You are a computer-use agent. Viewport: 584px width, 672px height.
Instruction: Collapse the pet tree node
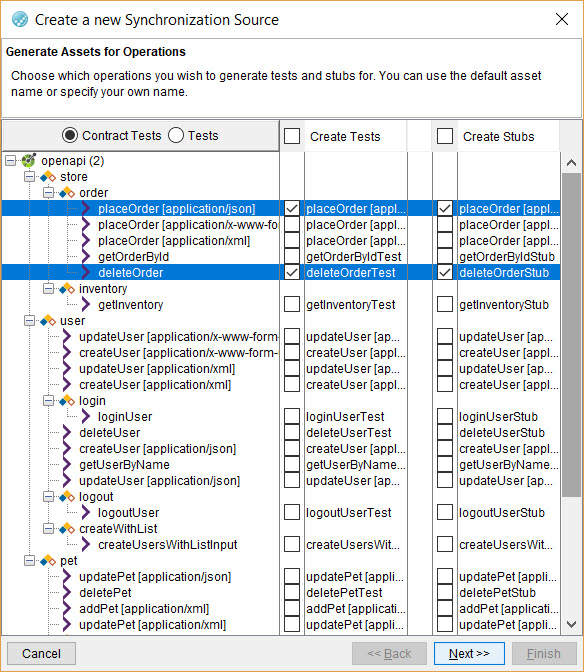tap(30, 561)
